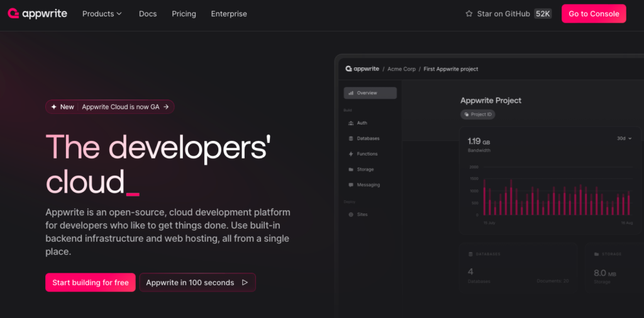
Task: Click the Storage folder icon in the sidebar
Action: tap(351, 169)
